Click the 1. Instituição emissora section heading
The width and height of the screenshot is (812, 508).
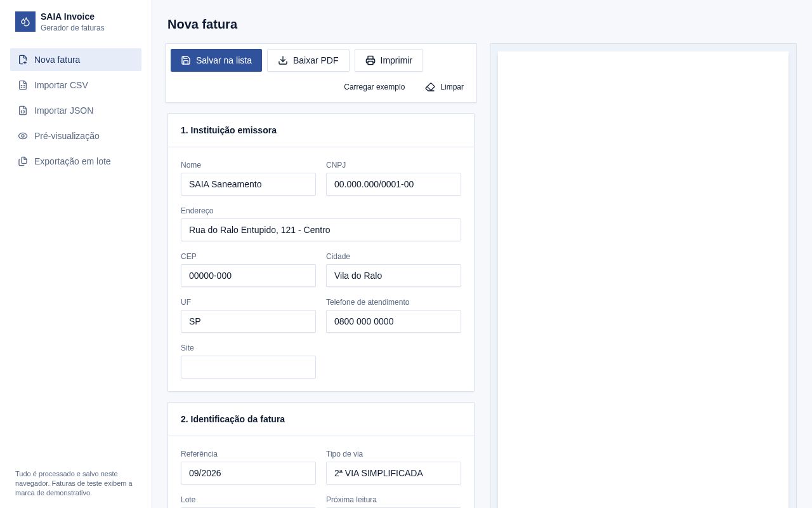point(228,130)
